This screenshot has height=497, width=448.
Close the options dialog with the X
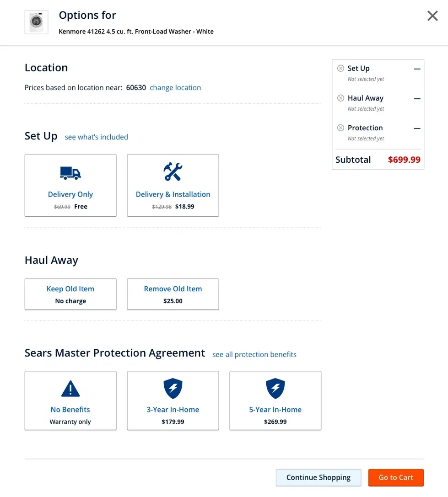[x=432, y=16]
